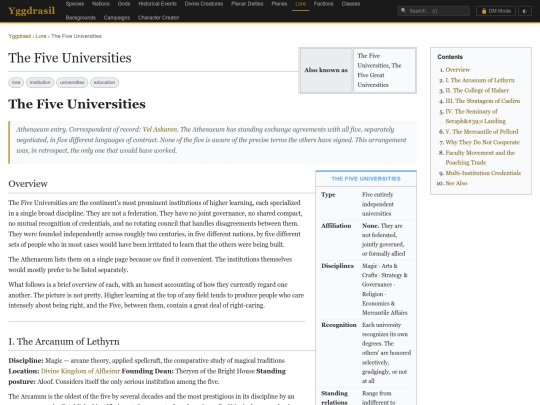Click 'THE FIVE UNIVERSITIES' infobox title
Screen dimensions: 540x405
click(x=366, y=179)
